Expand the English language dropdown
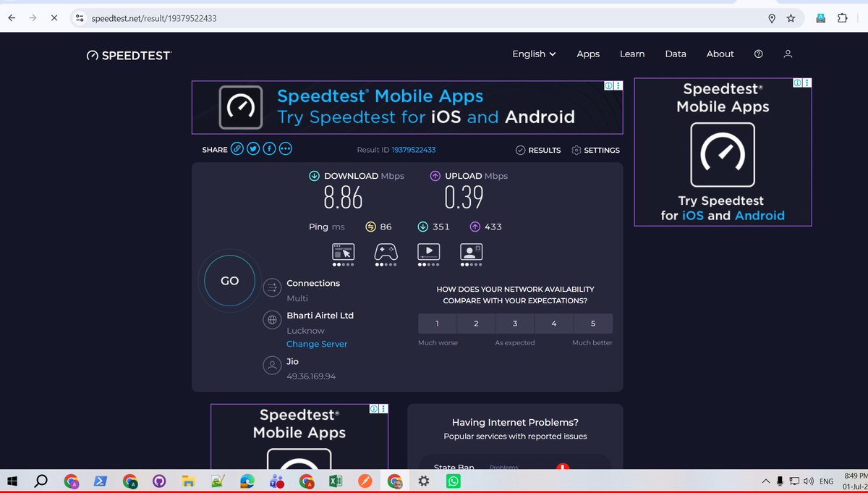 tap(534, 54)
